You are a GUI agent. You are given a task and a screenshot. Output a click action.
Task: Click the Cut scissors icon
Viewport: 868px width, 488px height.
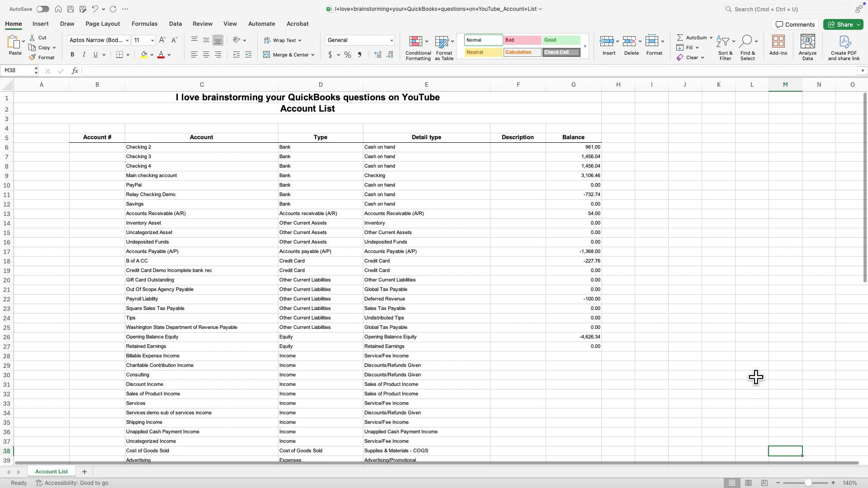[33, 38]
